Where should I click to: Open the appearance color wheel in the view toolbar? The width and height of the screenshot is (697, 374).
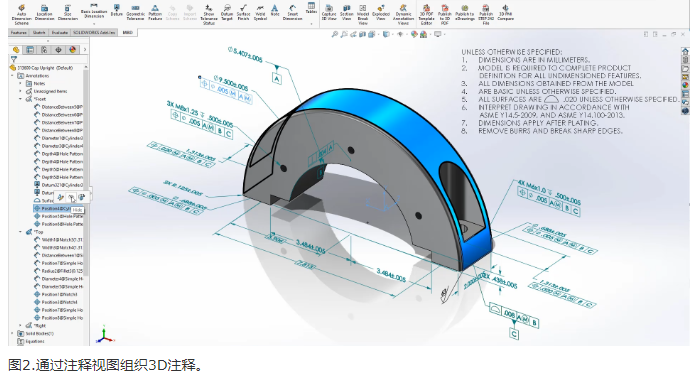tap(414, 34)
